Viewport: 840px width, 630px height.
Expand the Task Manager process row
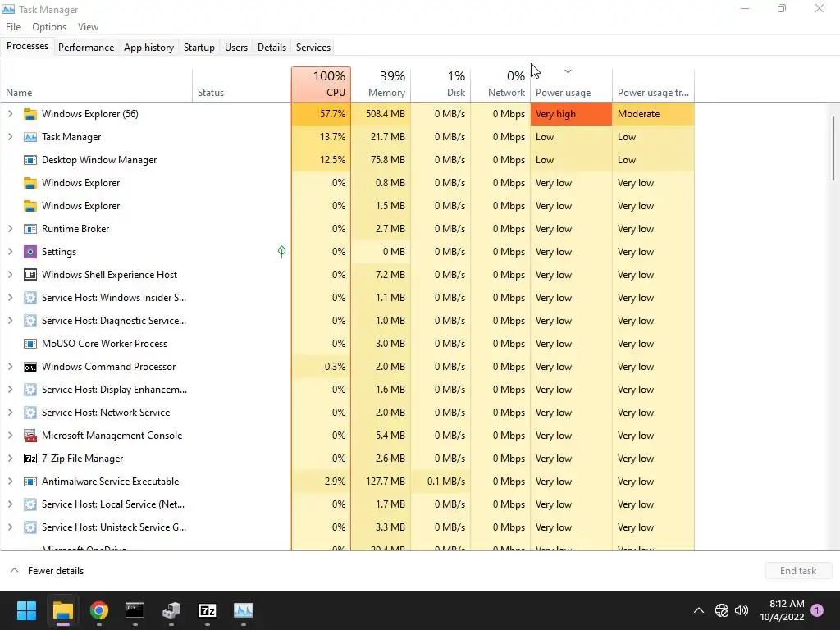coord(10,137)
